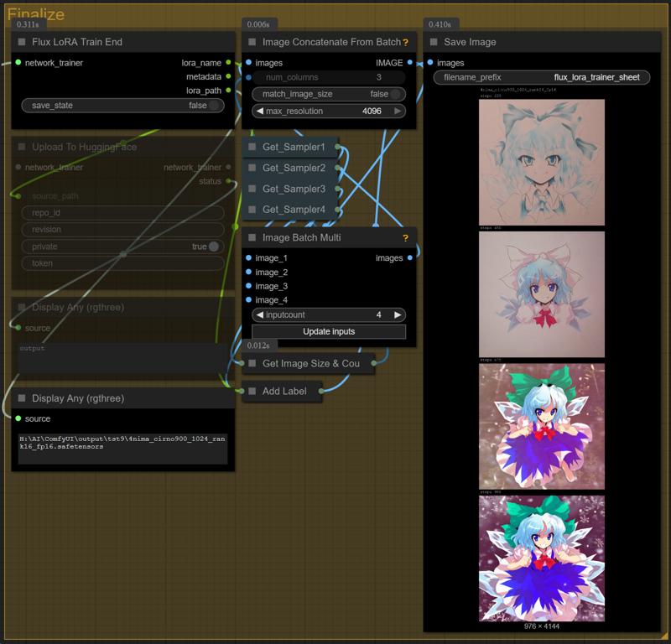671x644 pixels.
Task: Click the Finalize group title
Action: (36, 14)
